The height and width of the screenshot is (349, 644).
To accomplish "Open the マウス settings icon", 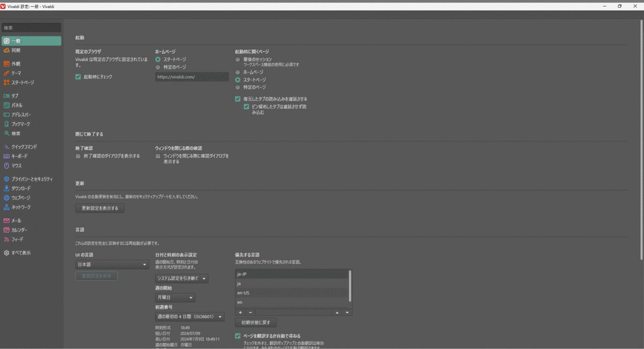I will [x=6, y=166].
